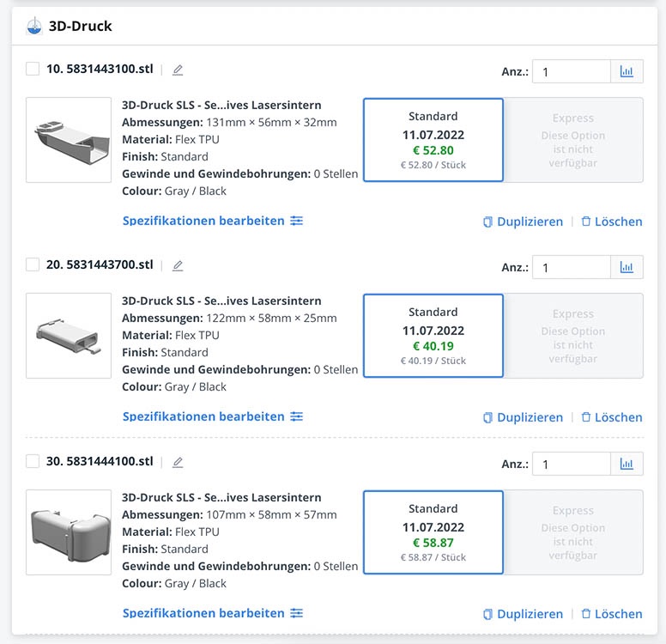The width and height of the screenshot is (666, 644).
Task: Select checkbox for item 10. 5831443100.stl
Action: coord(33,70)
